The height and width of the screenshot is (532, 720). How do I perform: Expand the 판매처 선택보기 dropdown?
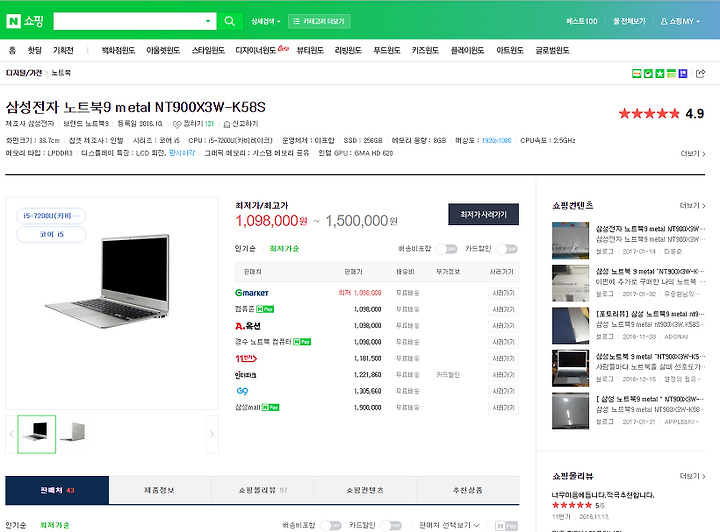point(449,525)
